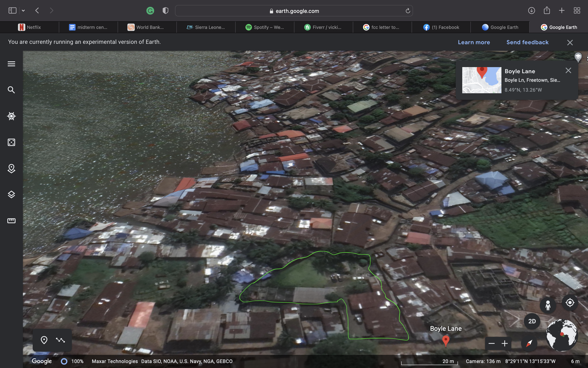Show Safari downloads icon
Image resolution: width=588 pixels, height=368 pixels.
(x=531, y=10)
